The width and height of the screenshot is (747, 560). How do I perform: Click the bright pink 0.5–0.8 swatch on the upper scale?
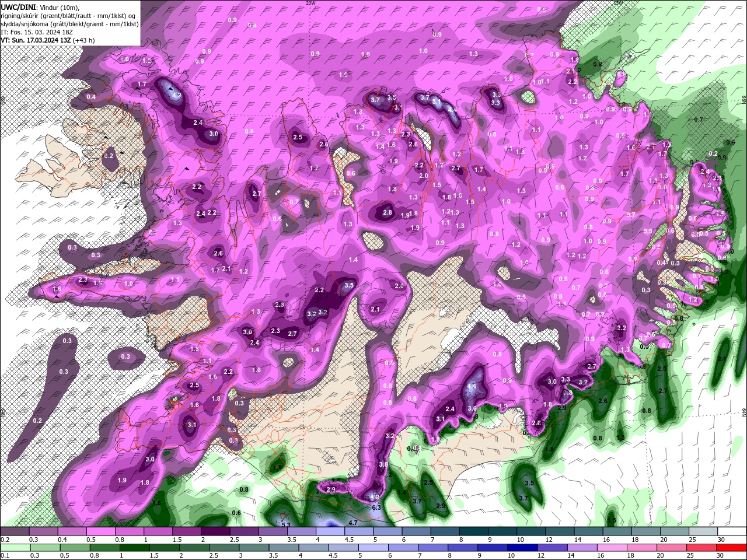101,531
